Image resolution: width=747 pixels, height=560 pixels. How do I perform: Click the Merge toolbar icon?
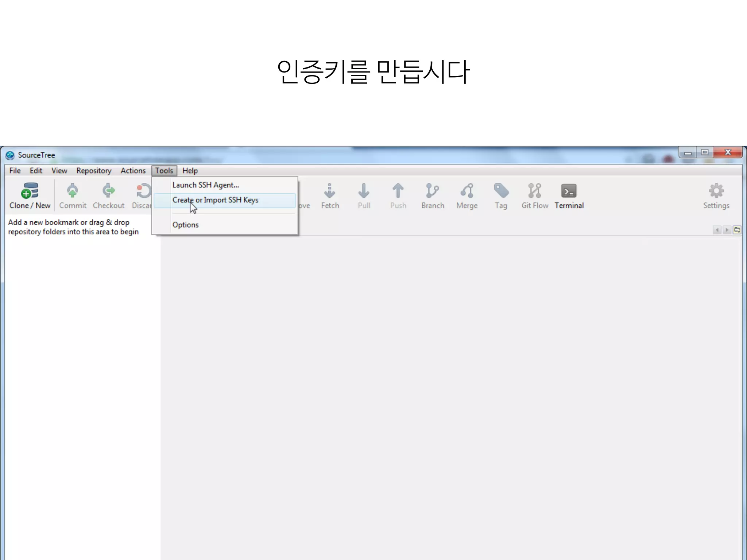(x=467, y=196)
